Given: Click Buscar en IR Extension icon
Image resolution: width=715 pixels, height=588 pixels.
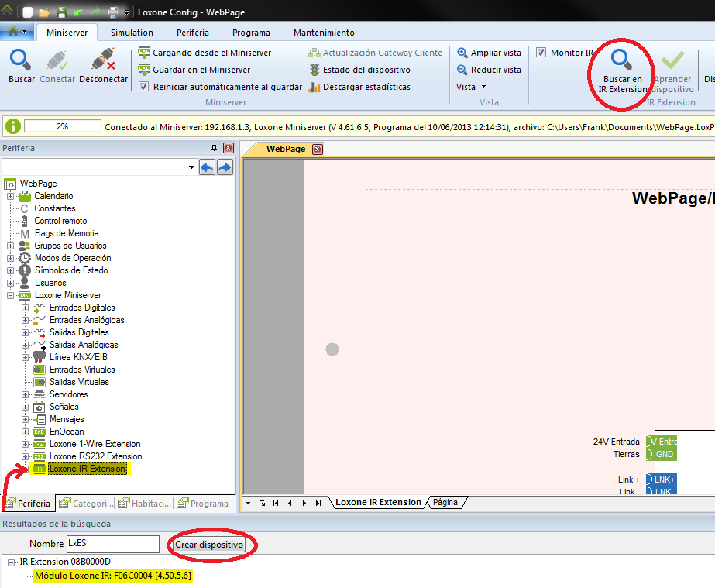Looking at the screenshot, I should pos(620,60).
